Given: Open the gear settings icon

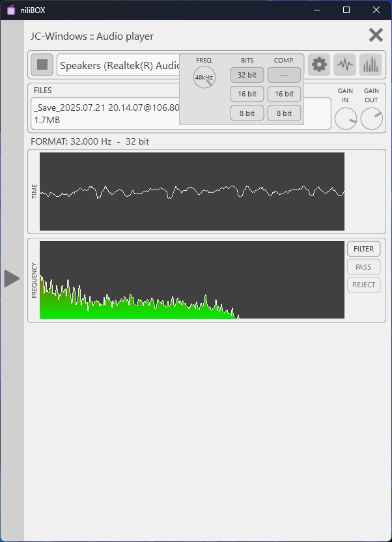Looking at the screenshot, I should (x=319, y=64).
